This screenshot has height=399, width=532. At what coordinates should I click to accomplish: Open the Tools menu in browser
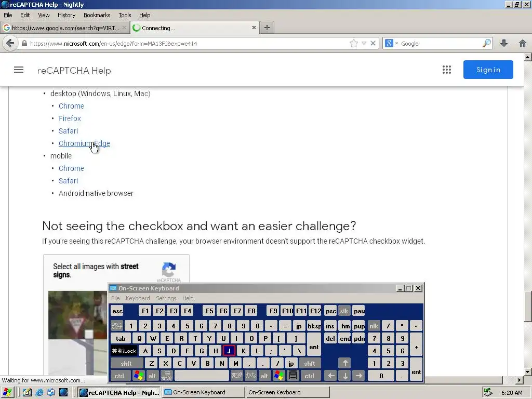pos(125,15)
